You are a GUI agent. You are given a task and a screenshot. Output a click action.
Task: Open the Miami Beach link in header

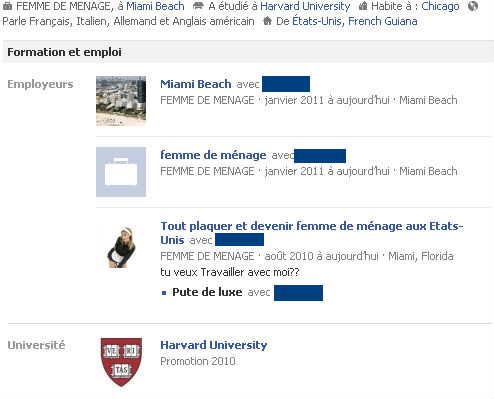pyautogui.click(x=155, y=6)
